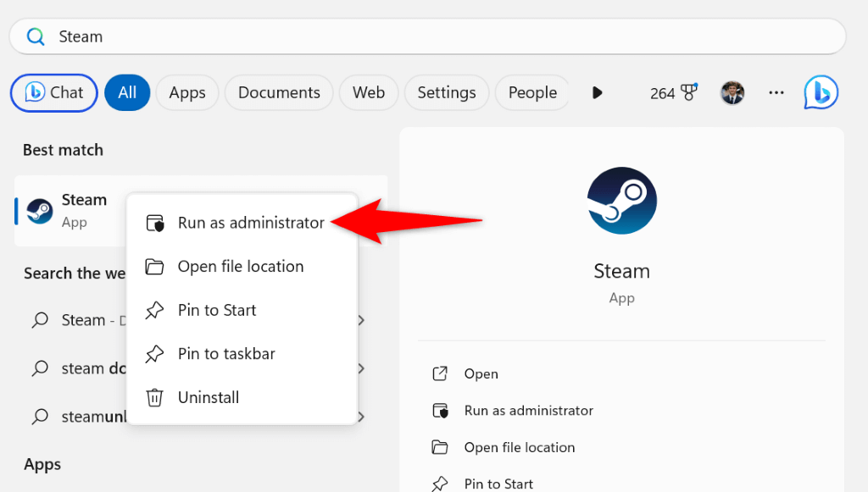Choose Pin to taskbar in context menu
Screen dimensions: 868x492
point(242,354)
